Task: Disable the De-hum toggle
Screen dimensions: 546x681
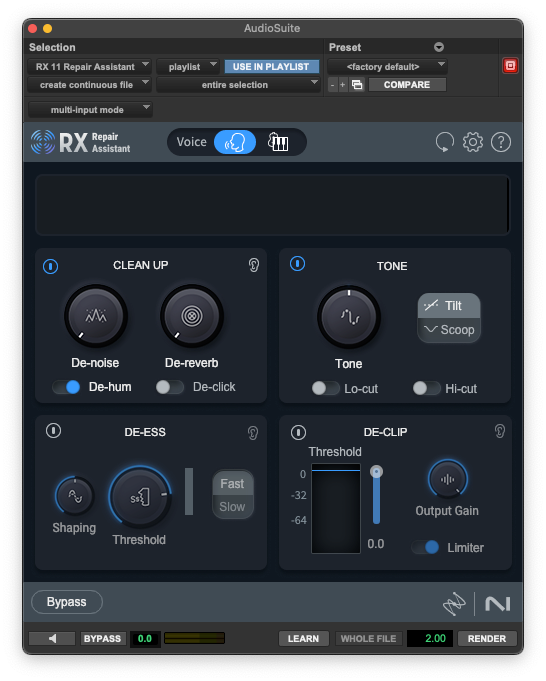Action: [x=66, y=387]
